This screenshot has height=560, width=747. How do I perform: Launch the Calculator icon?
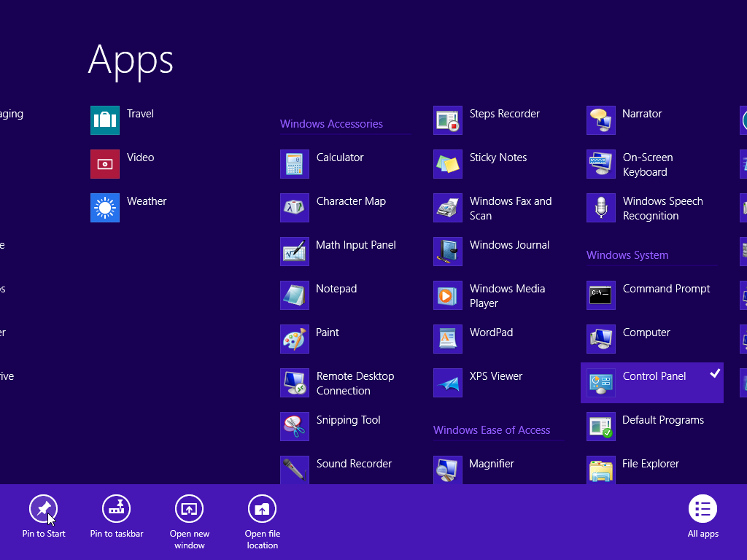click(x=295, y=164)
